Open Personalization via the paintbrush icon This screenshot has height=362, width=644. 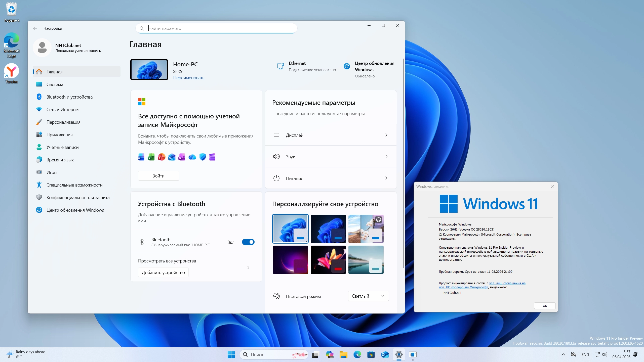tap(39, 122)
